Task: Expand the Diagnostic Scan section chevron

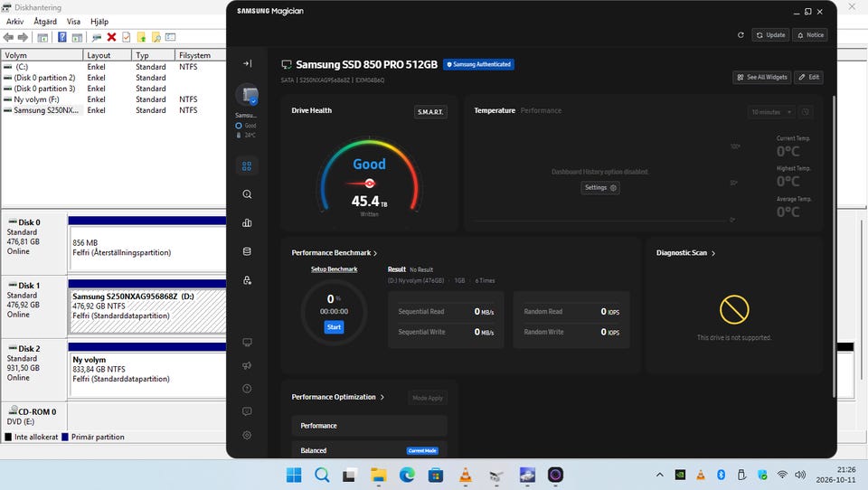Action: point(713,253)
